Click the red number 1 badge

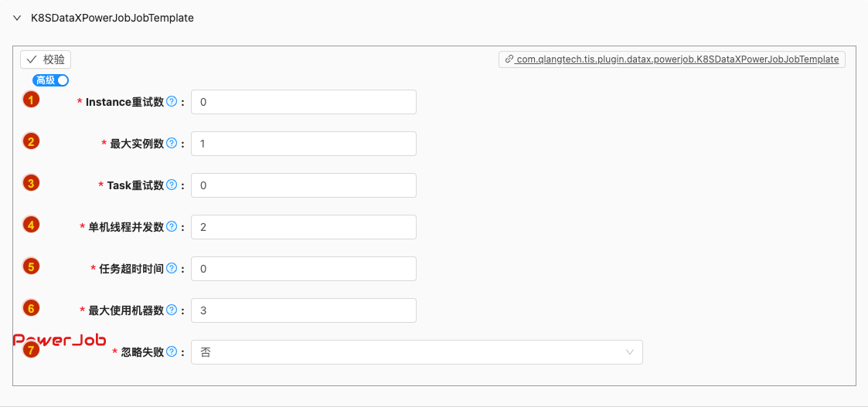point(31,100)
